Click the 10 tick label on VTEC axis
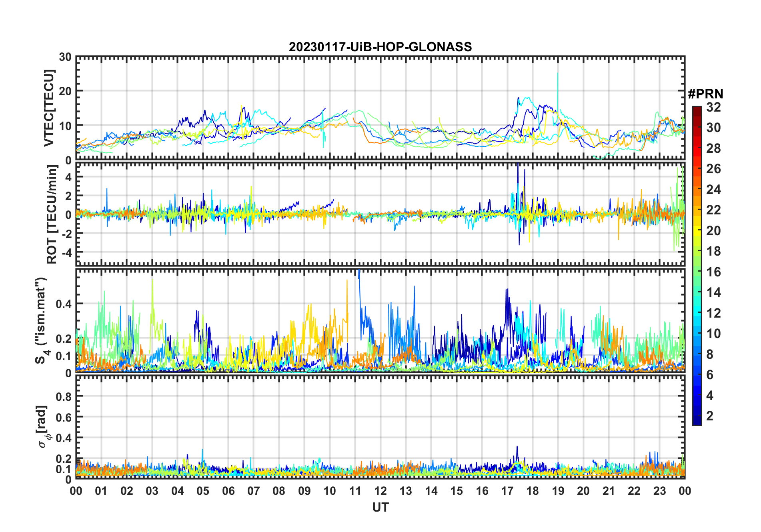The image size is (761, 532). (x=65, y=126)
